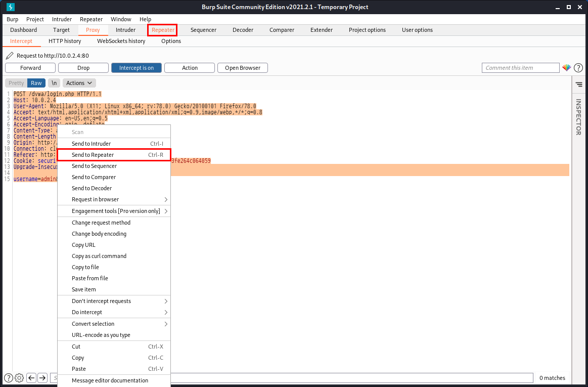Viewport: 588px width, 387px height.
Task: Select Save item
Action: click(x=114, y=289)
